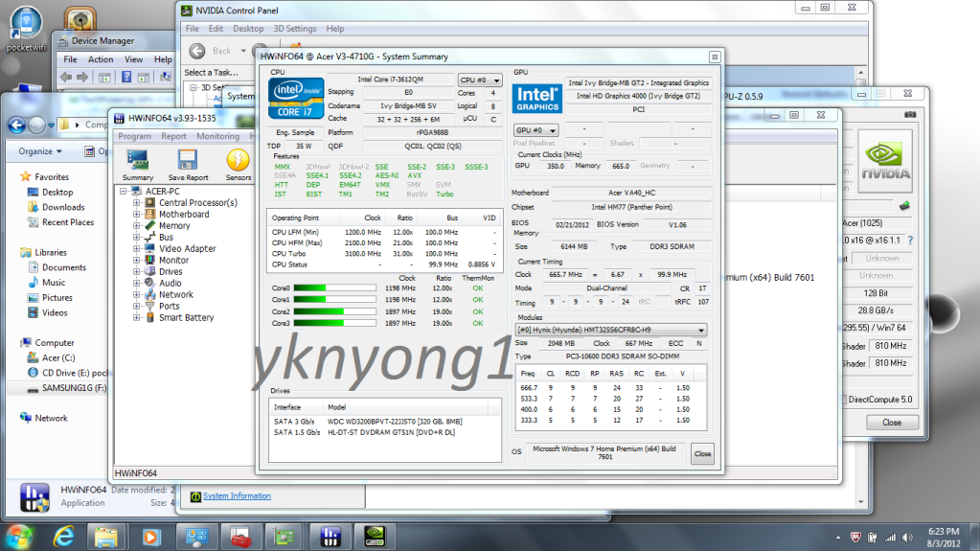Image resolution: width=980 pixels, height=551 pixels.
Task: Click the NVIDIA logo in GPU-Z
Action: click(x=885, y=161)
